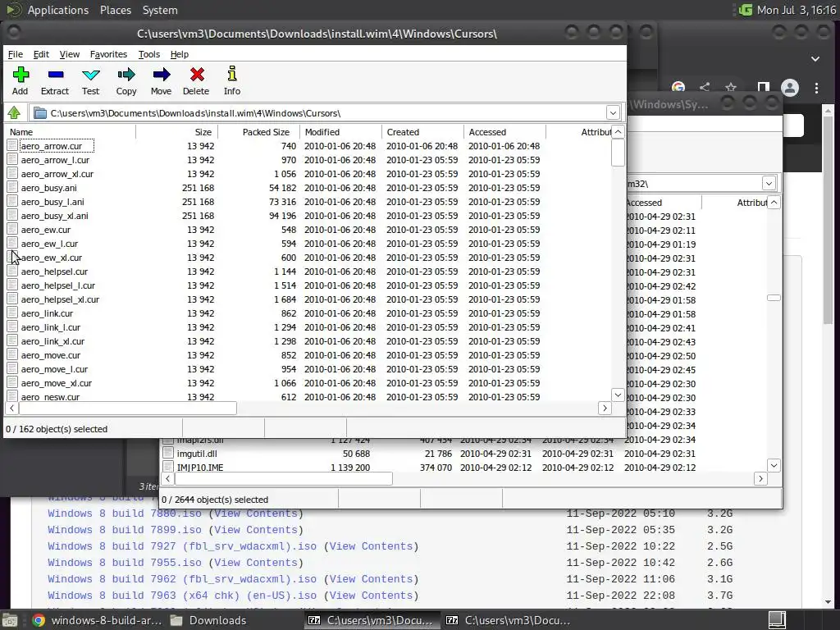Click scroll-up arrow in Cursors file list
Image resolution: width=840 pixels, height=630 pixels.
pos(618,132)
